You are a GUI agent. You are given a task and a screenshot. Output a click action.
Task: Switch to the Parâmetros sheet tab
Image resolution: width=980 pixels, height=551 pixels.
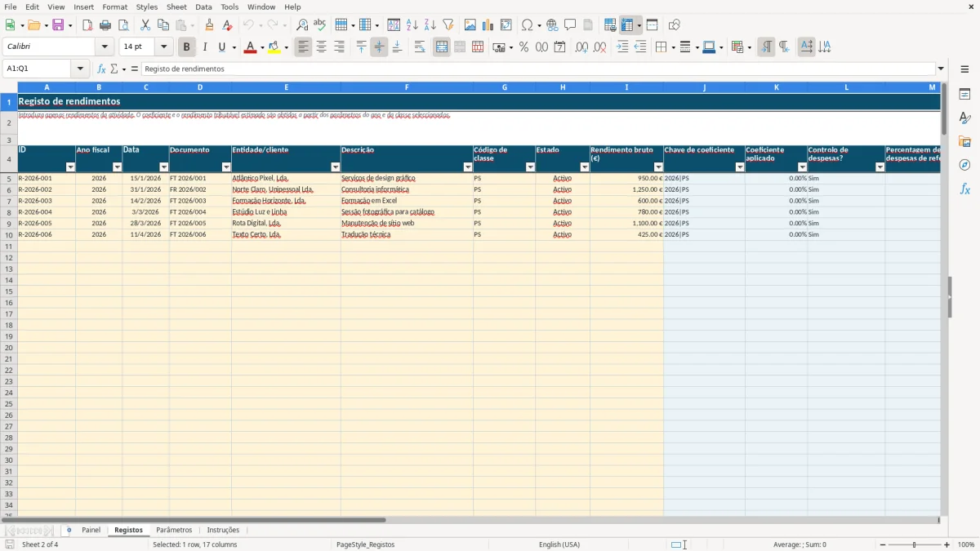tap(174, 531)
